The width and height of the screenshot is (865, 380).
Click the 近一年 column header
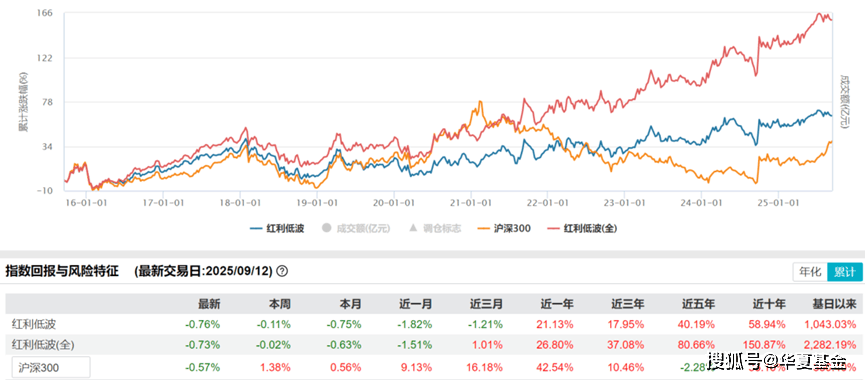(557, 303)
